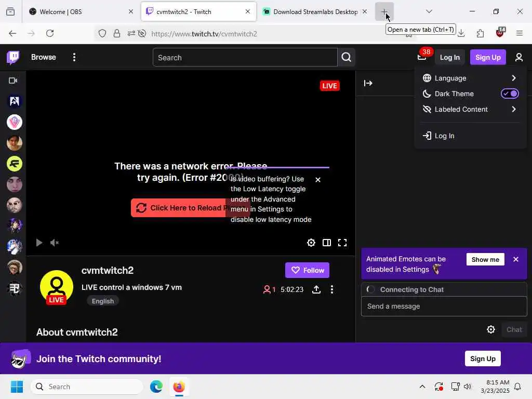
Task: Click Here to Reload Player button
Action: pos(190,208)
